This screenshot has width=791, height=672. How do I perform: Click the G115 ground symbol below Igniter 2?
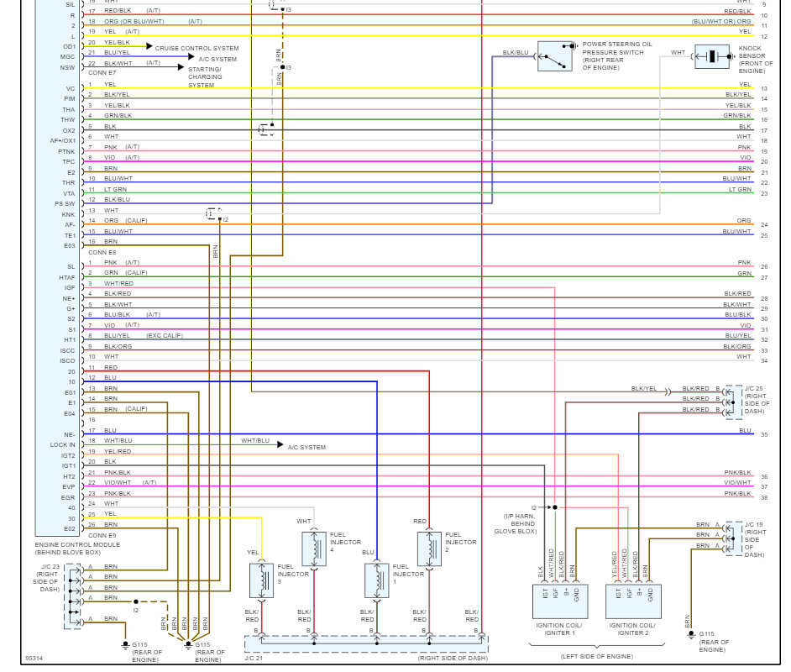pyautogui.click(x=691, y=635)
